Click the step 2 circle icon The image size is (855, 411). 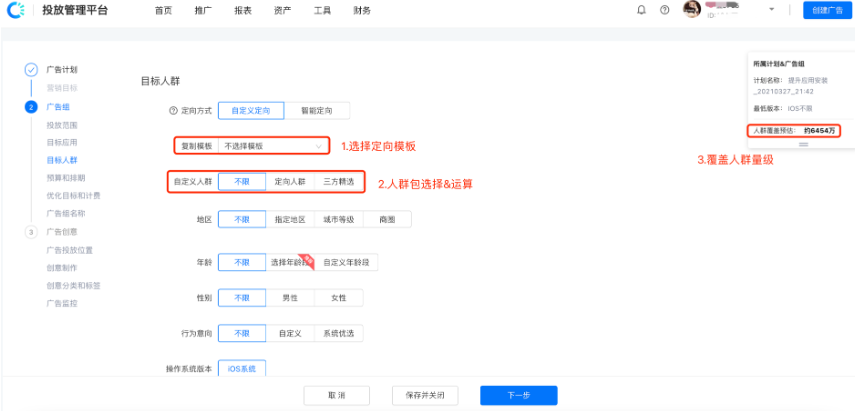[31, 107]
